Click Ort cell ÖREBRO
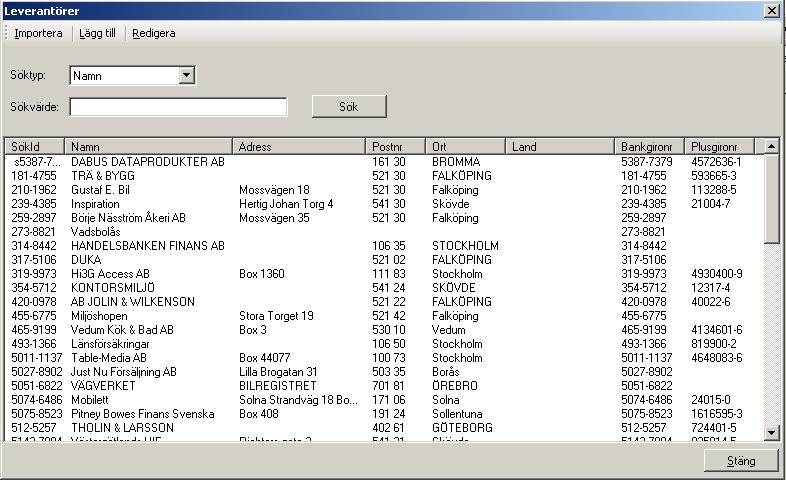The height and width of the screenshot is (480, 786). (455, 386)
